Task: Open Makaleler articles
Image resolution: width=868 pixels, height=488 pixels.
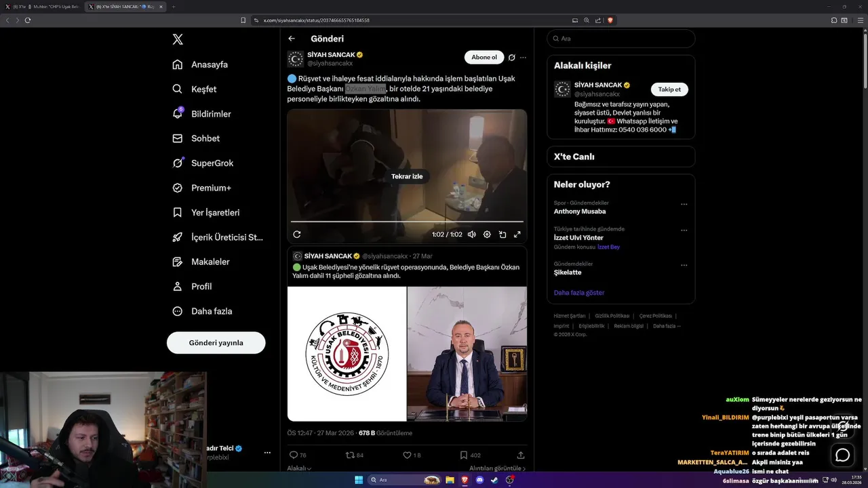Action: pos(201,262)
